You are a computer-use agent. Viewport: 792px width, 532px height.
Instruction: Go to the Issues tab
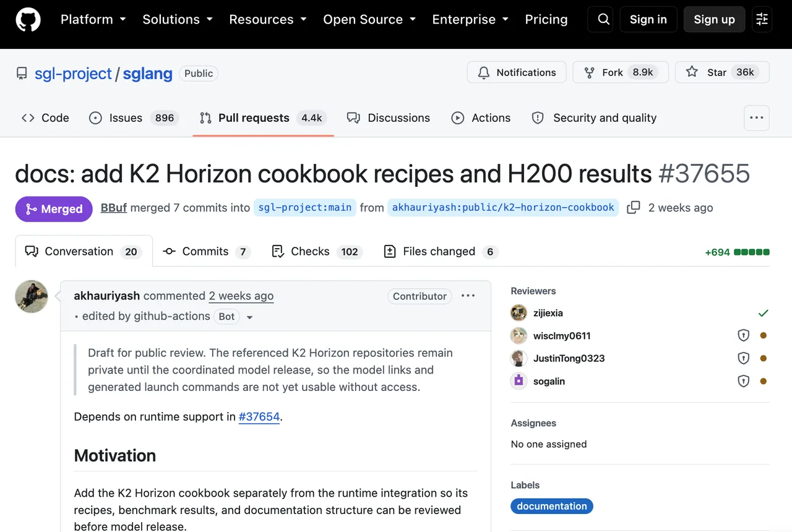click(x=134, y=118)
